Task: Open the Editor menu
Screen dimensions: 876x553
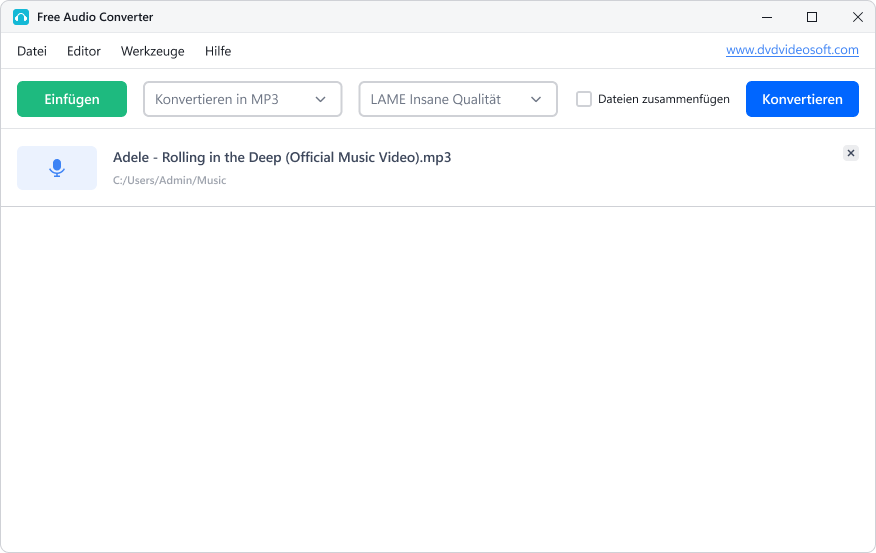Action: pyautogui.click(x=84, y=51)
